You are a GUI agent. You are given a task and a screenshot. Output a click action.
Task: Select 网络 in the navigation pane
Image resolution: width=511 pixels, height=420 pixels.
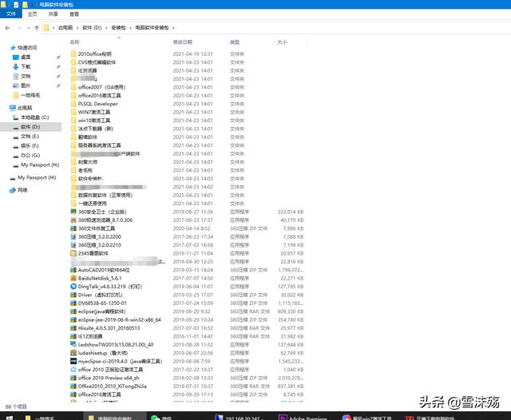[x=22, y=190]
